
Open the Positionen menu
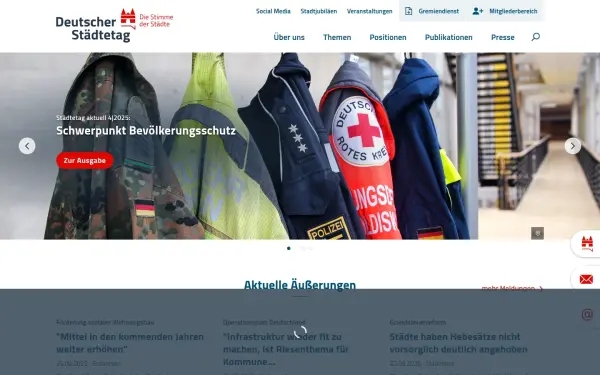388,37
